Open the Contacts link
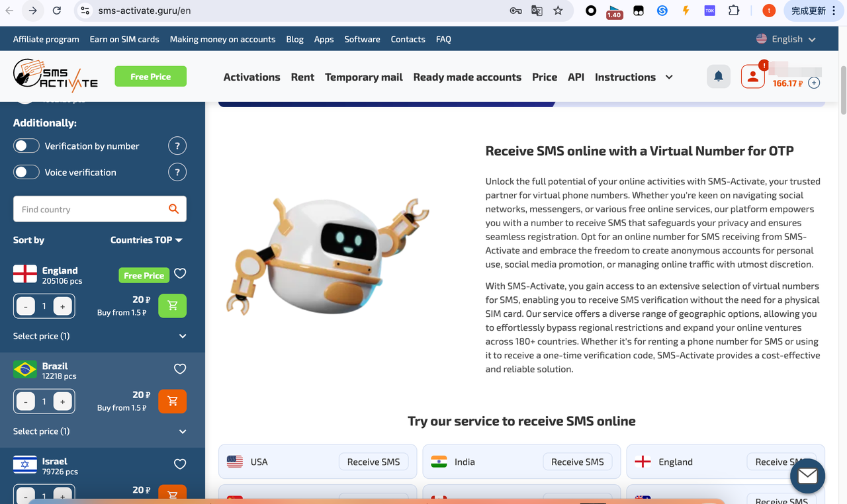Viewport: 847px width, 504px height. 408,39
